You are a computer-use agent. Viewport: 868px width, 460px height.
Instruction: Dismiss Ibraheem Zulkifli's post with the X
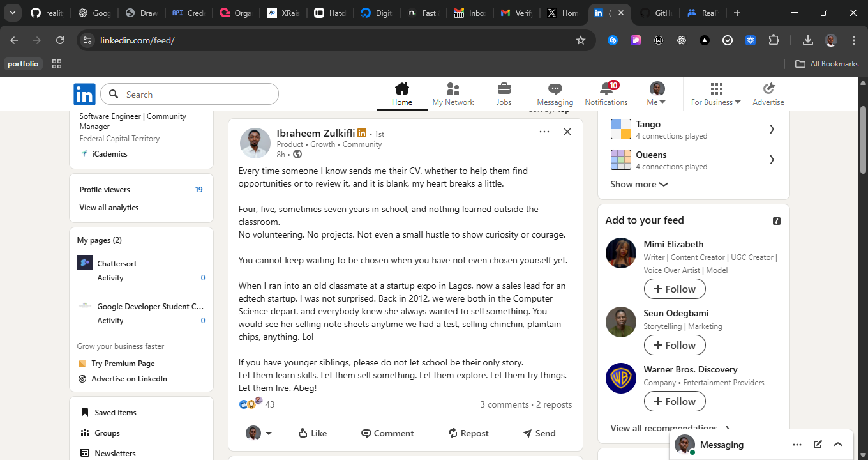567,132
